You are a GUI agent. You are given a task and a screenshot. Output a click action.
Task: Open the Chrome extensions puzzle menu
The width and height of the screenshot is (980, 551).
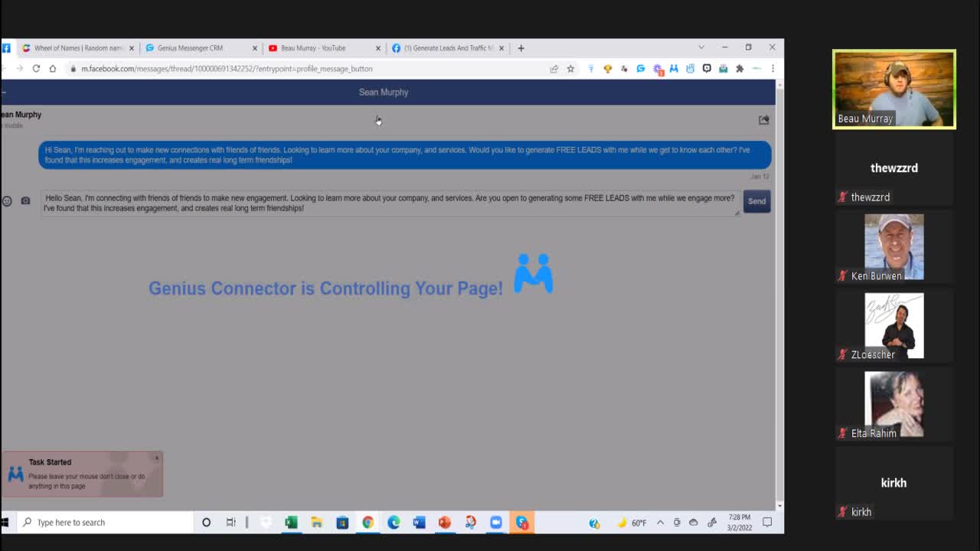pyautogui.click(x=740, y=69)
